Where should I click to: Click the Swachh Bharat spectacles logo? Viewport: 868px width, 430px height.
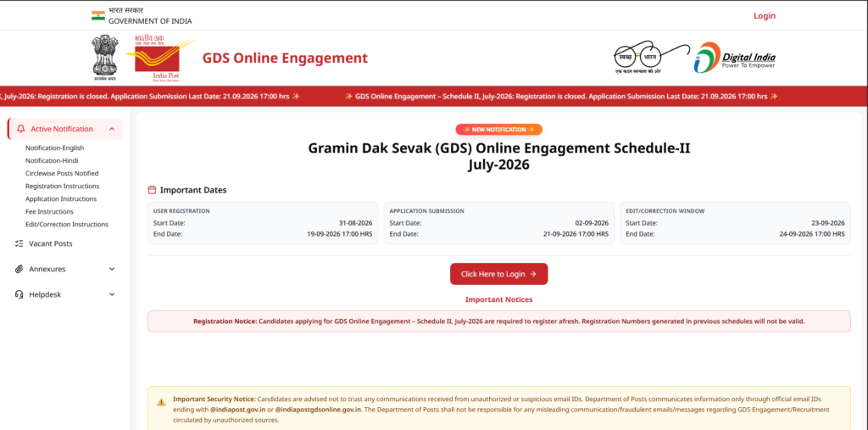click(652, 58)
